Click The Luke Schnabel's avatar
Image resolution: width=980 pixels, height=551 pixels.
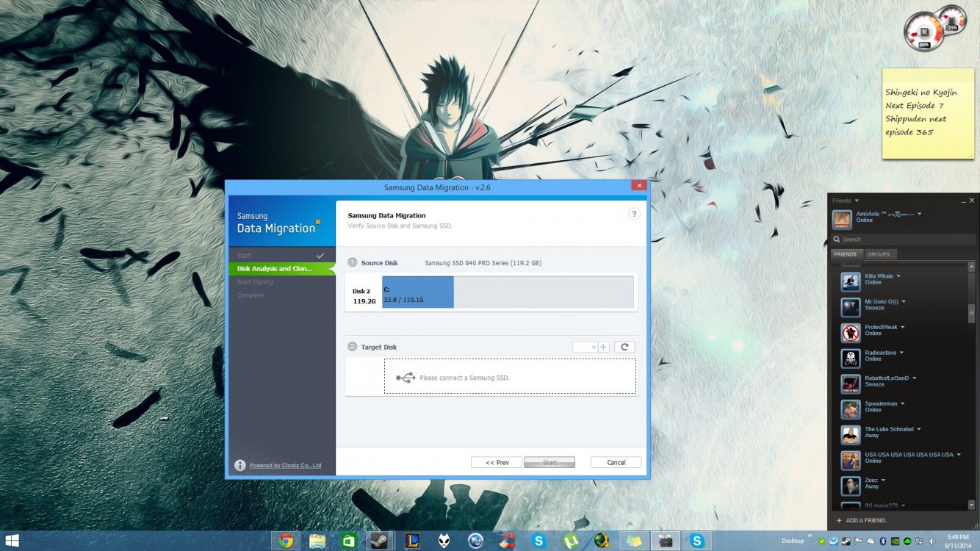pos(851,435)
